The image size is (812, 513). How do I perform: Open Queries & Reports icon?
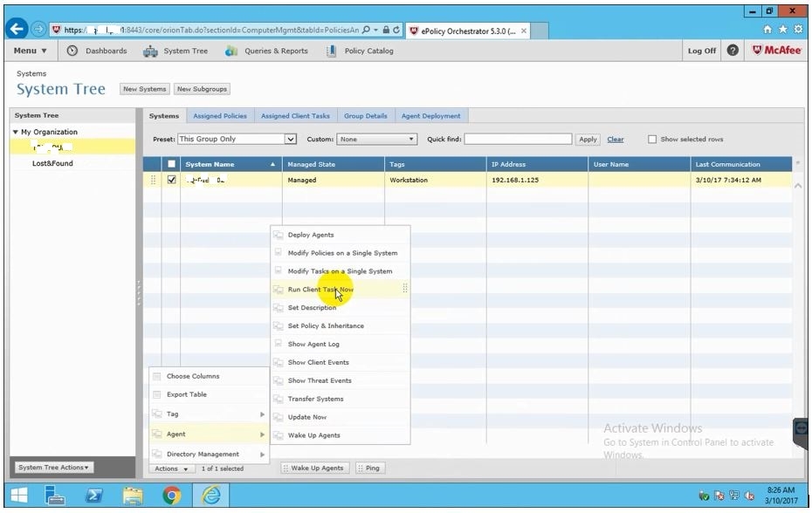pos(231,51)
